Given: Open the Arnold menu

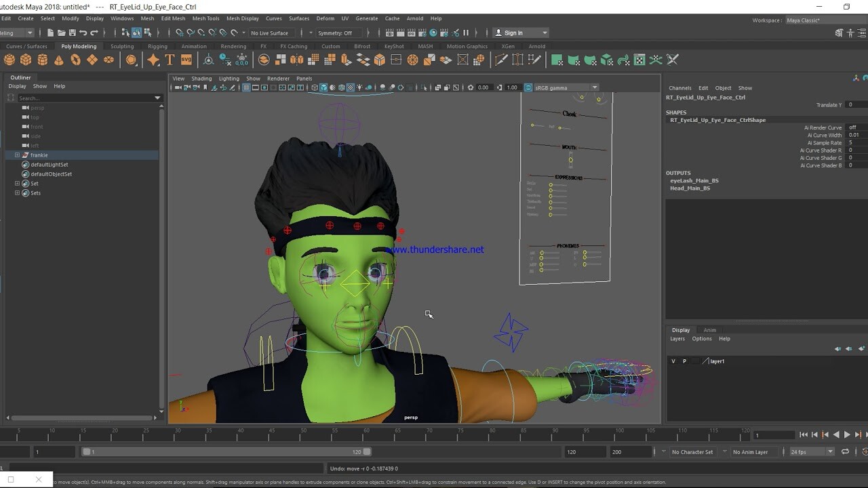Looking at the screenshot, I should click(x=414, y=18).
